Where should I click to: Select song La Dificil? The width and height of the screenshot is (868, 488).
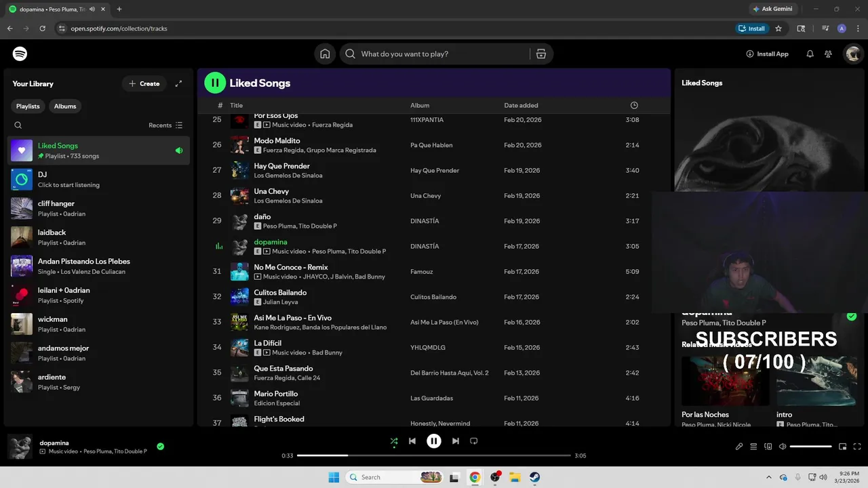267,343
